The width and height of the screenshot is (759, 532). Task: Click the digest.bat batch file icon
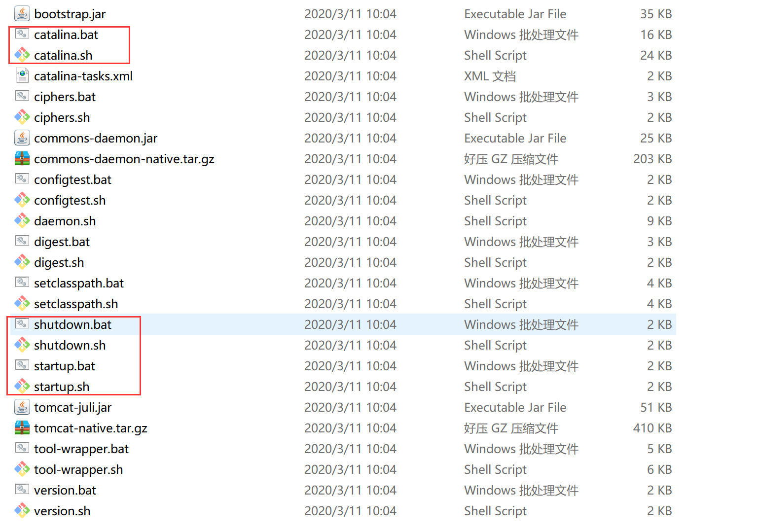pos(22,241)
